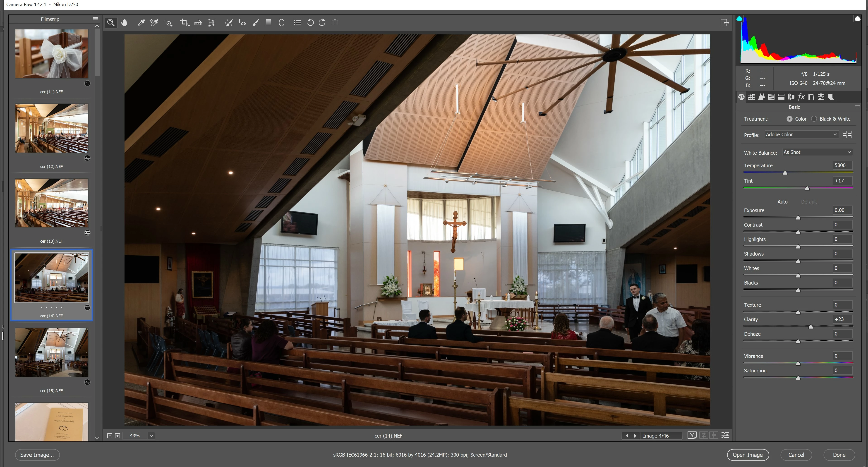Open the Tone Curve panel tab
The height and width of the screenshot is (467, 868).
751,97
